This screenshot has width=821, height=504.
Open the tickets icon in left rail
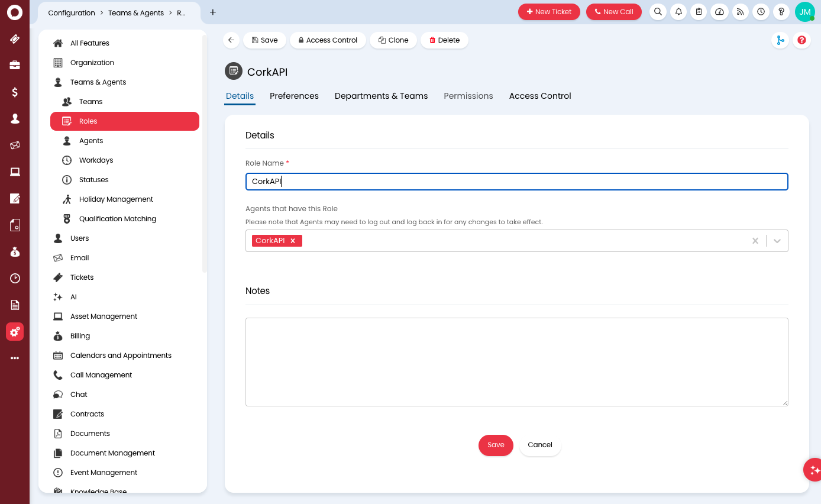click(x=15, y=39)
